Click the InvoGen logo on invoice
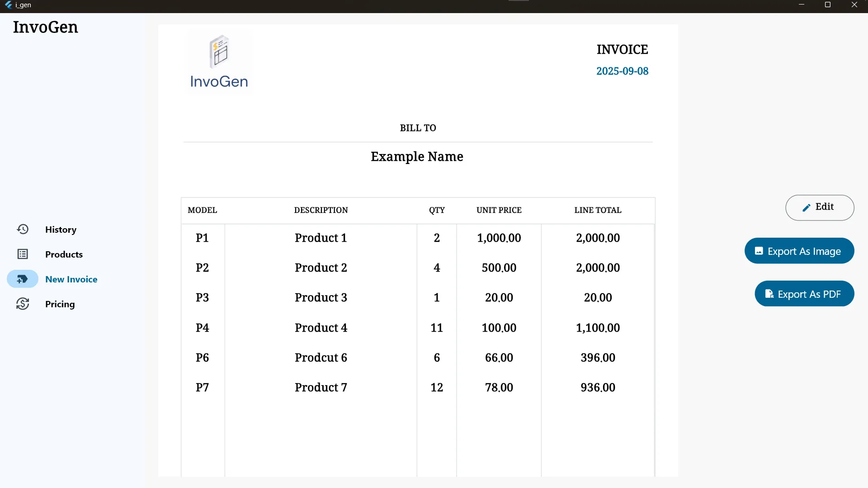The height and width of the screenshot is (488, 868). click(x=219, y=62)
